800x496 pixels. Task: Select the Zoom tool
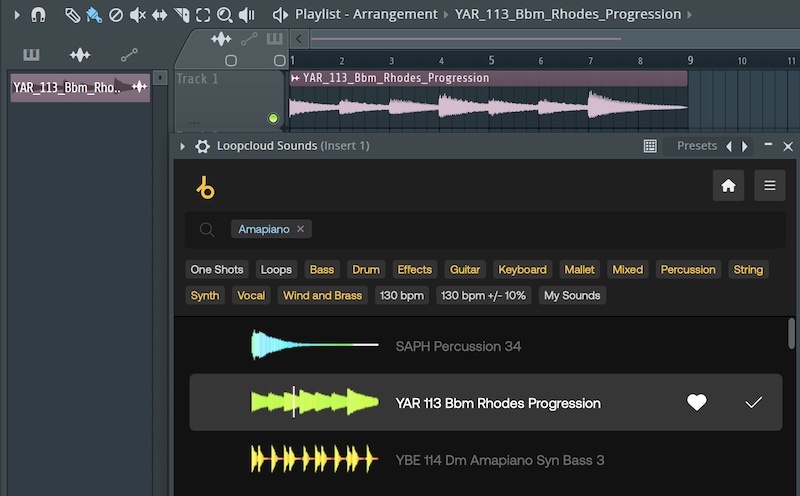224,15
